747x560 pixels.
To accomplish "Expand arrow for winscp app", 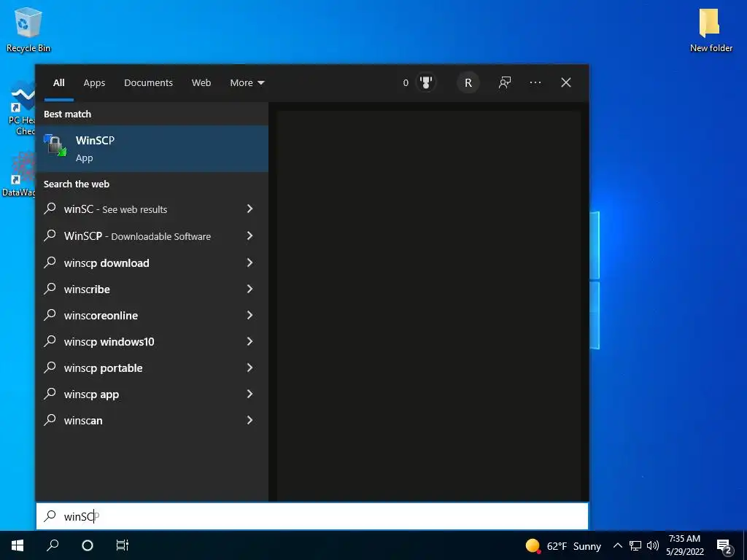I will tap(249, 393).
